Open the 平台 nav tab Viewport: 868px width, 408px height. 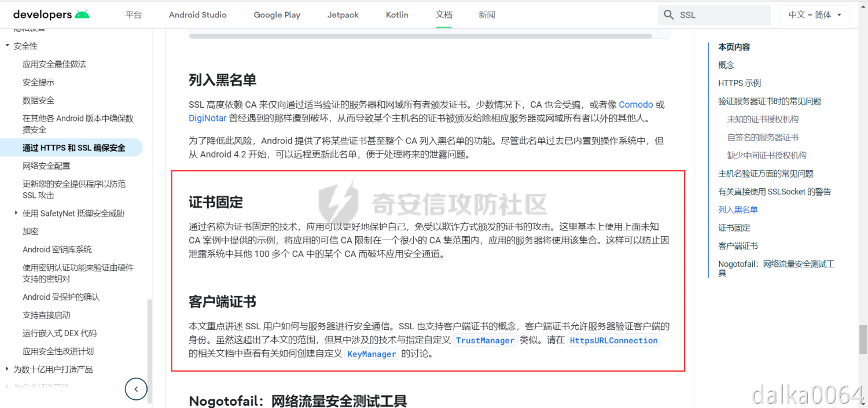(x=134, y=15)
